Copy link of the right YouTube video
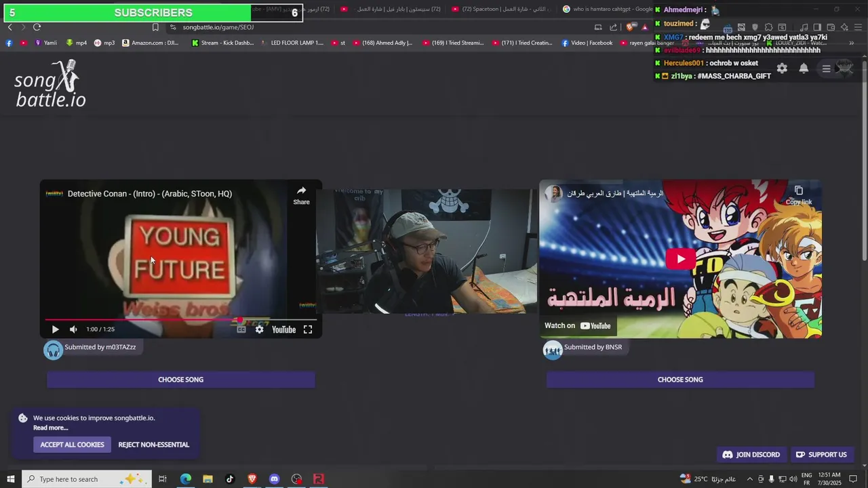Image resolution: width=868 pixels, height=488 pixels. pos(798,195)
